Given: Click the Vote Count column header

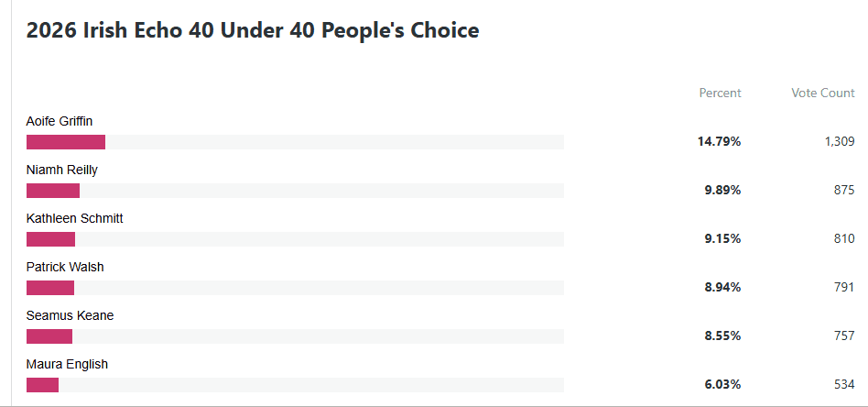Looking at the screenshot, I should 823,93.
